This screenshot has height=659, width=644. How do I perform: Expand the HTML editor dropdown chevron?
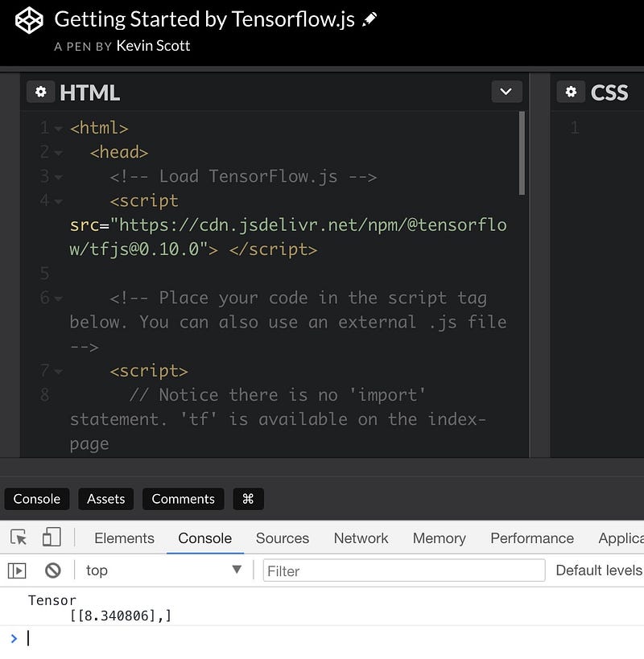(506, 92)
